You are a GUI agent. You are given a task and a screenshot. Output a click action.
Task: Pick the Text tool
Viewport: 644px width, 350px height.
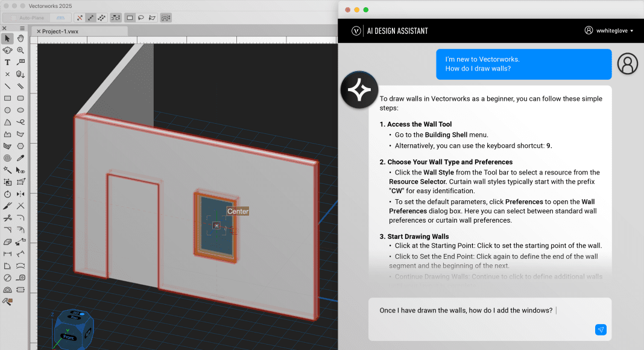click(7, 62)
